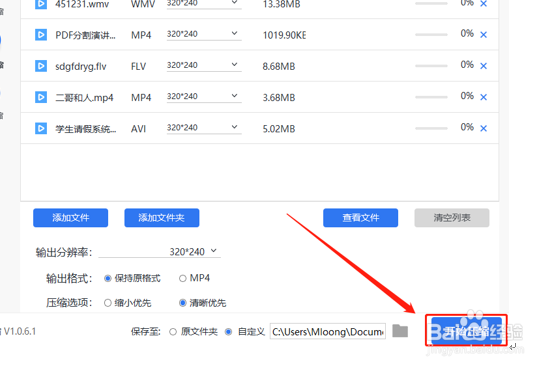This screenshot has height=369, width=557.
Task: Click the play icon beside PDF分割演讲
Action: 41,35
